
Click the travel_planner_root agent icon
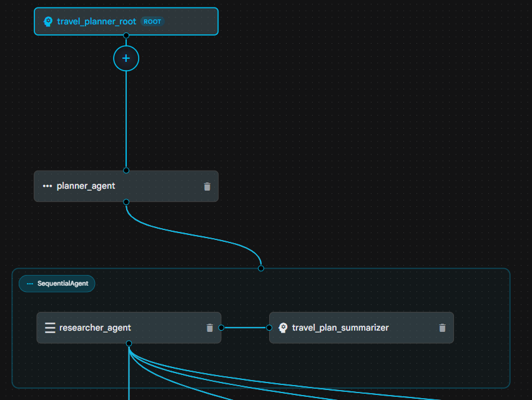(48, 21)
